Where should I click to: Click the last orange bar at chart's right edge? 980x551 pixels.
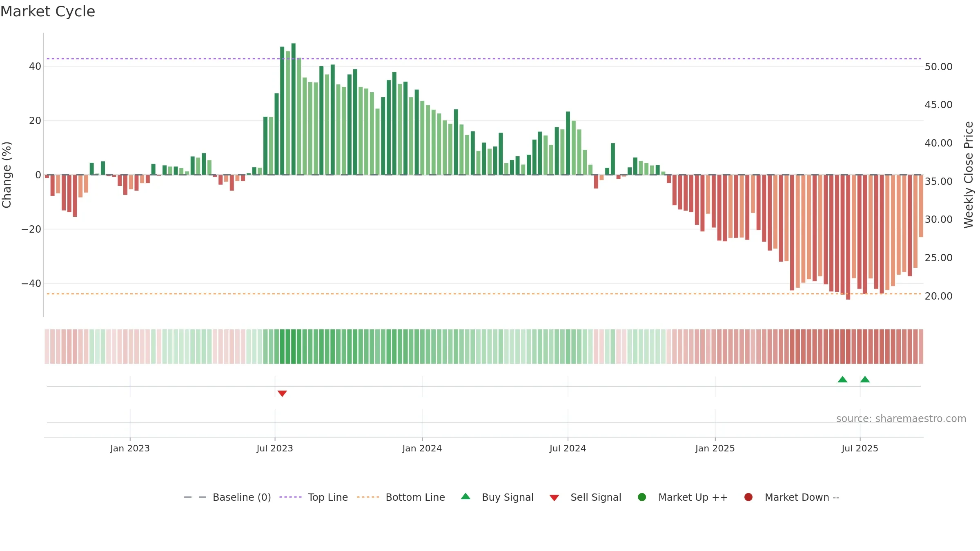coord(921,206)
